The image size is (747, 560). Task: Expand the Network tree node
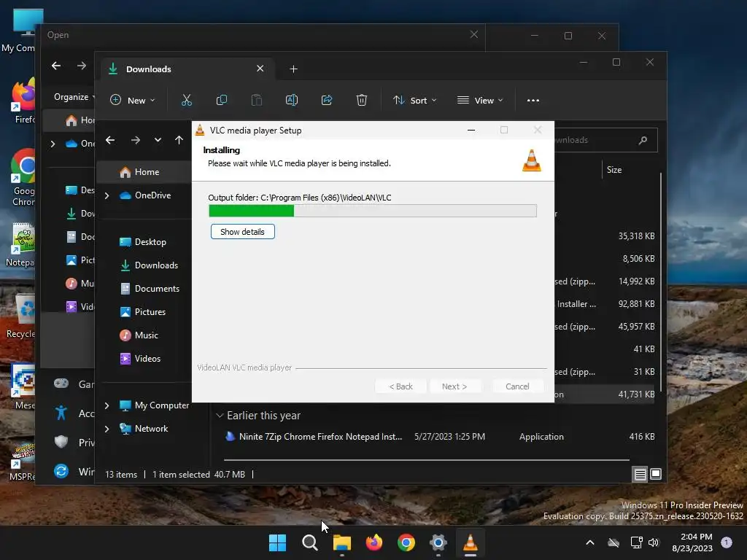(107, 429)
